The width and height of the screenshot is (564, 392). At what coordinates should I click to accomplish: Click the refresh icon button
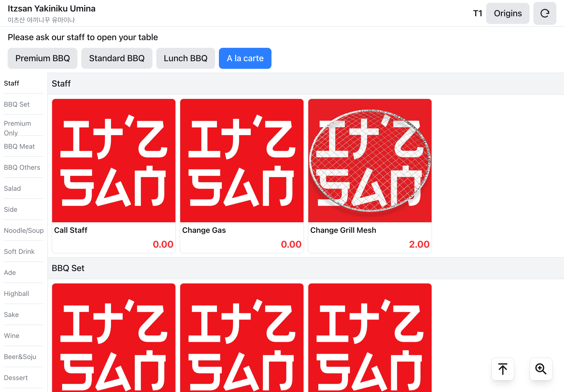coord(545,13)
